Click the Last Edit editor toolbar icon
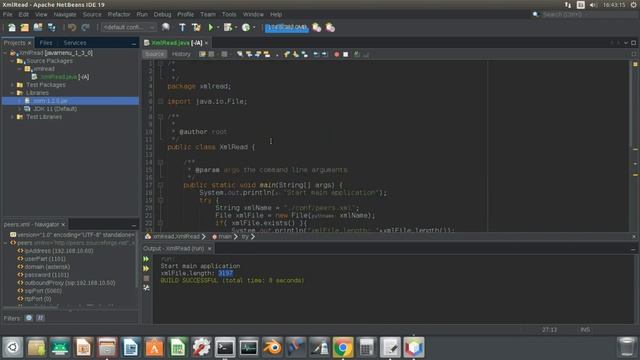 tap(202, 54)
